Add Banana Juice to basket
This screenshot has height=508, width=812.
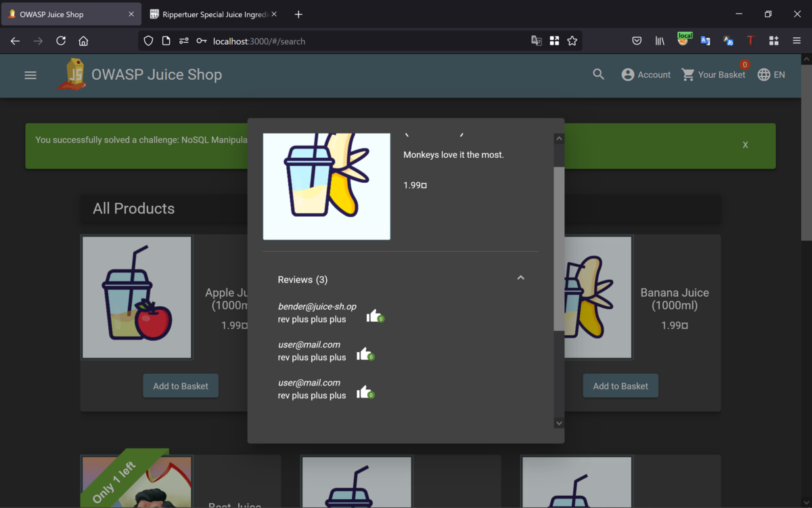(621, 386)
